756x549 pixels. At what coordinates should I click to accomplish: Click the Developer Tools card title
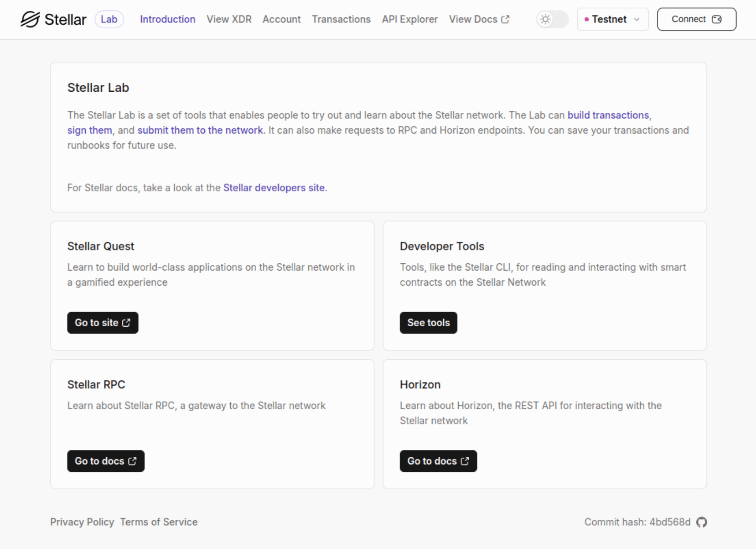click(442, 246)
